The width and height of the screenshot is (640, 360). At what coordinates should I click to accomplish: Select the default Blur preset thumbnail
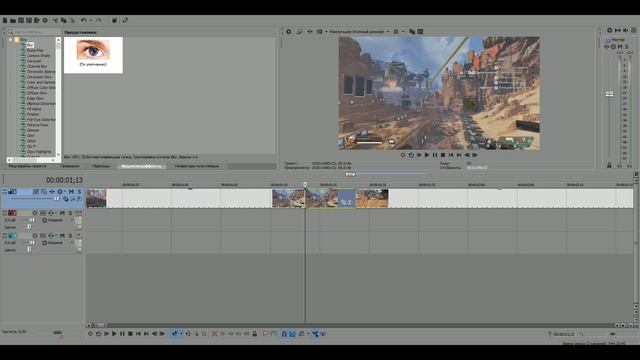(x=93, y=55)
